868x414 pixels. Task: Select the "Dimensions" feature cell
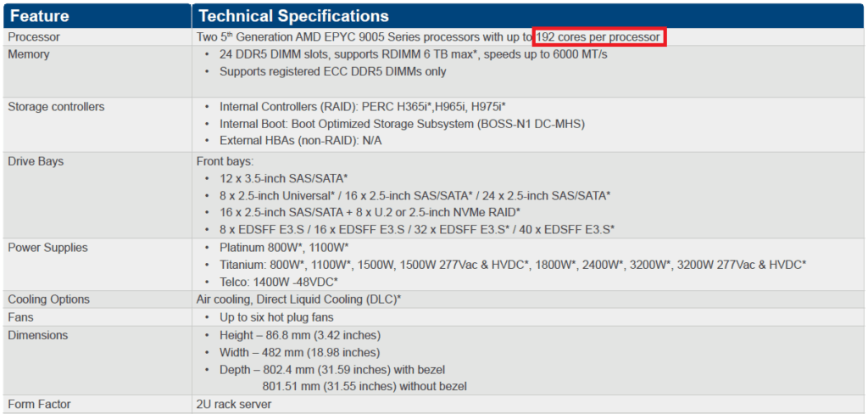point(97,361)
